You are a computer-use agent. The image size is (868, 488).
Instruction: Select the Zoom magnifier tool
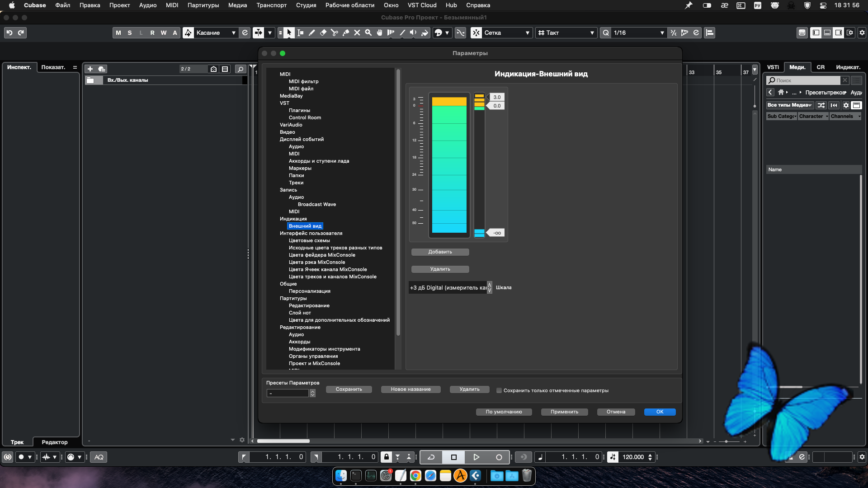(x=368, y=33)
